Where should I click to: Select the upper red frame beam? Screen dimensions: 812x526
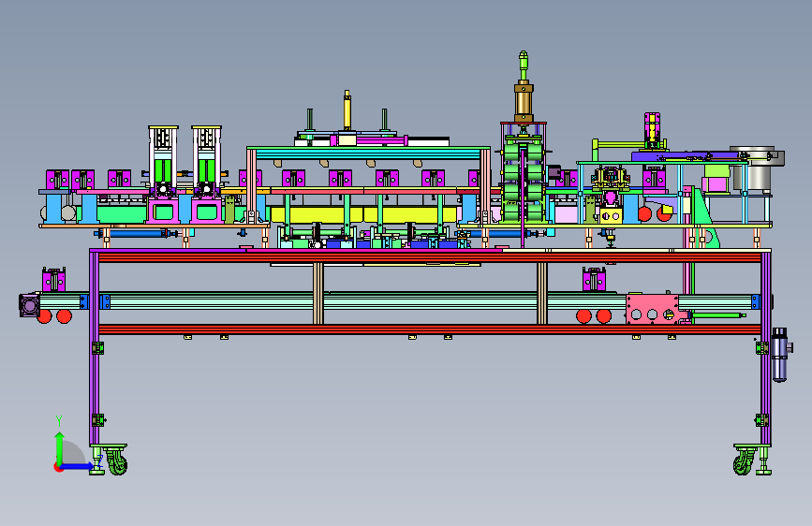(x=430, y=257)
